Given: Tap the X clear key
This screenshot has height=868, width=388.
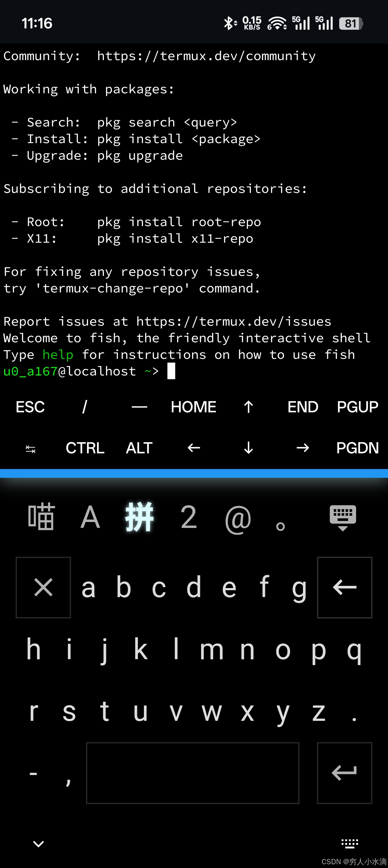Looking at the screenshot, I should 43,587.
